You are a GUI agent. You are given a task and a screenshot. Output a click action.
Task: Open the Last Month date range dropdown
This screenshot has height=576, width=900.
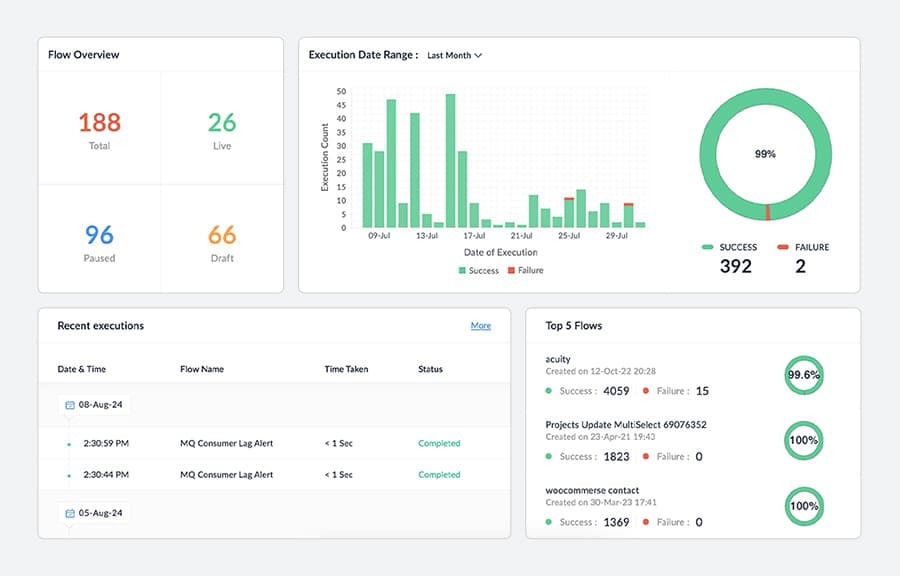[453, 56]
